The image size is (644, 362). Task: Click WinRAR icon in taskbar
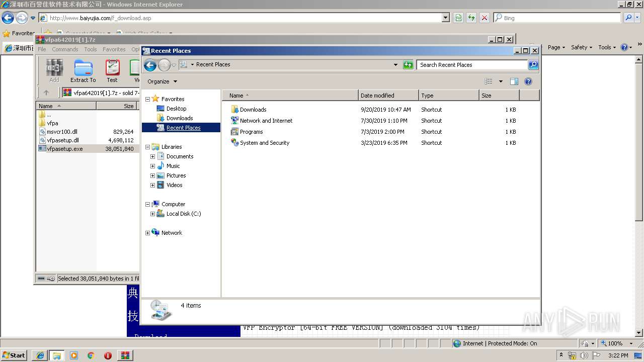(x=125, y=355)
